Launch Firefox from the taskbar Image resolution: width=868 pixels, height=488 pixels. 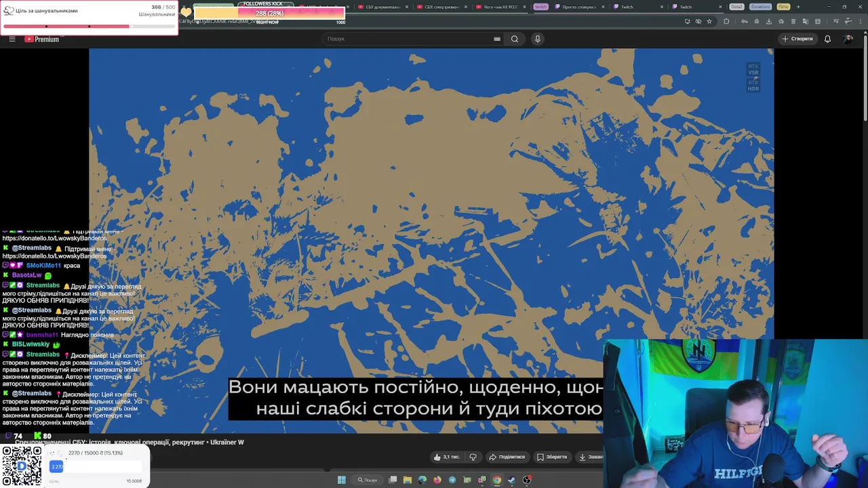[437, 480]
